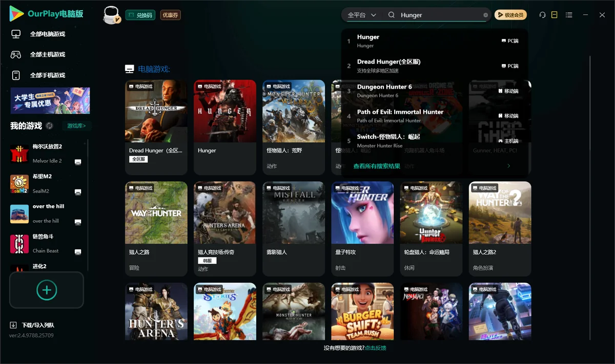The width and height of the screenshot is (615, 364).
Task: Select Dread Hunger(全区服) search suggestion
Action: point(435,66)
